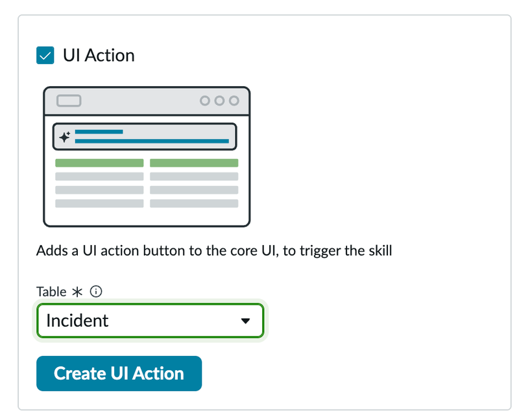Uncheck the UI Action checkbox
This screenshot has height=415, width=532.
click(x=45, y=56)
